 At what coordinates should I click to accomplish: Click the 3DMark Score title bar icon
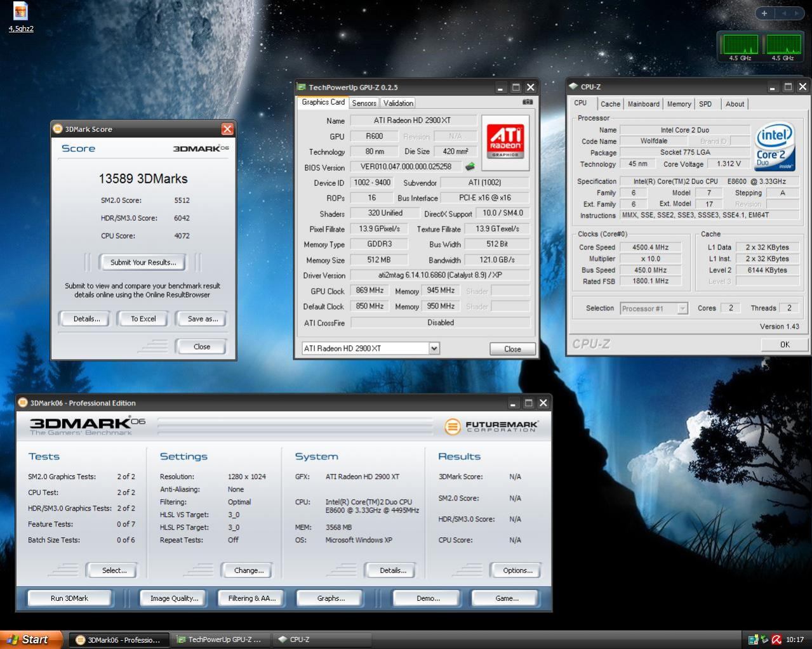pos(58,129)
